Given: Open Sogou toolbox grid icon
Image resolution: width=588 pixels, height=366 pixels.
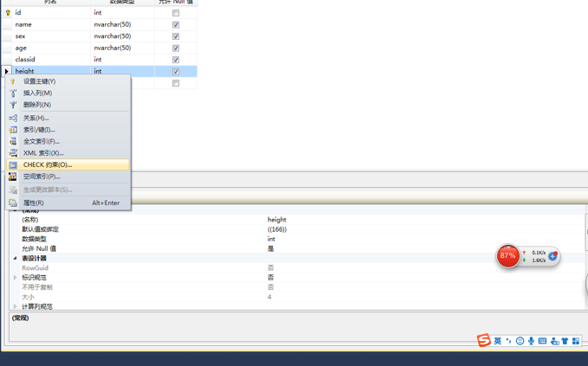Looking at the screenshot, I should click(576, 341).
